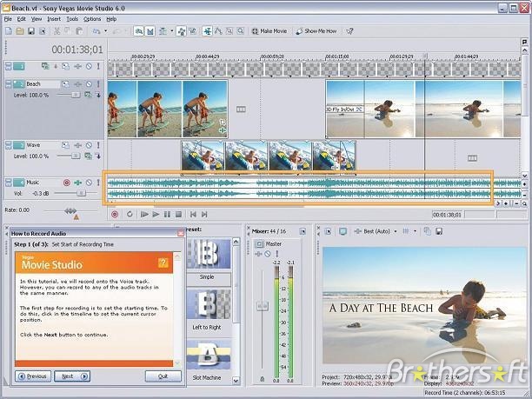Screen dimensions: 532x399
Task: Click the New project toolbar icon
Action: 9,31
